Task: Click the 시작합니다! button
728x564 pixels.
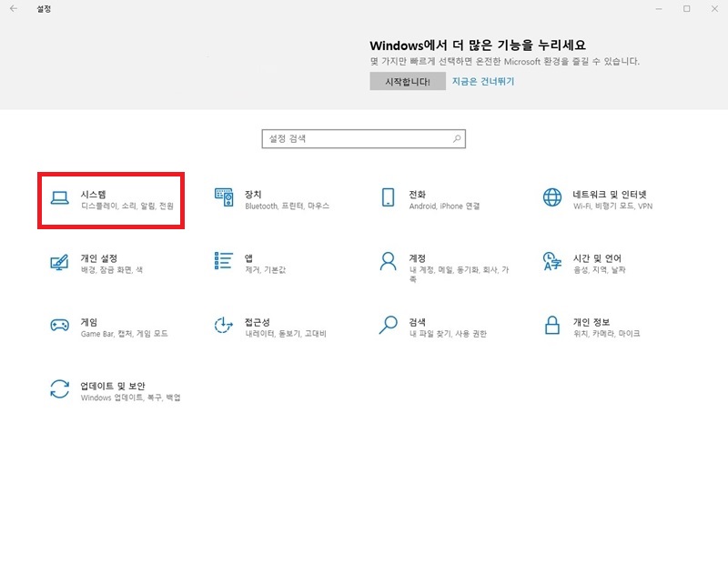Action: pyautogui.click(x=408, y=81)
